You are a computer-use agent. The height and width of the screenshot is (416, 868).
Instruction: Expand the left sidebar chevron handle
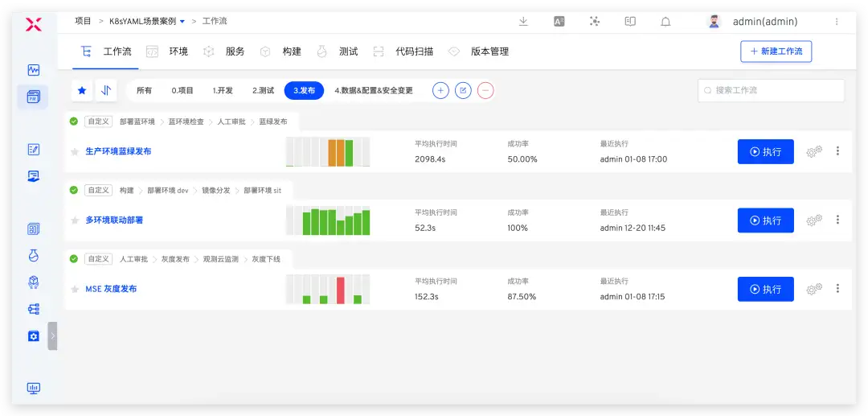tap(52, 336)
